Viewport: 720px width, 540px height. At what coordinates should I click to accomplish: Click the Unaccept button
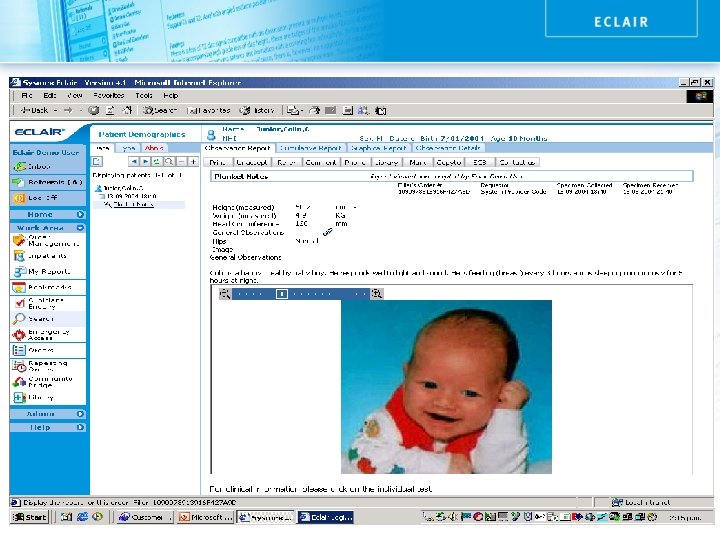tap(252, 163)
